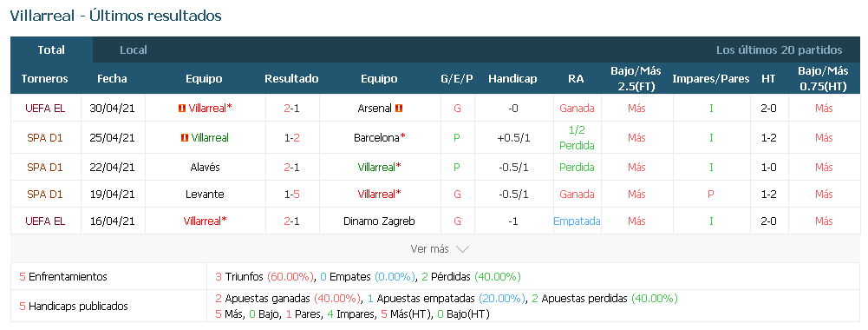This screenshot has height=330, width=868.
Task: Switch to the Local tab
Action: point(134,49)
